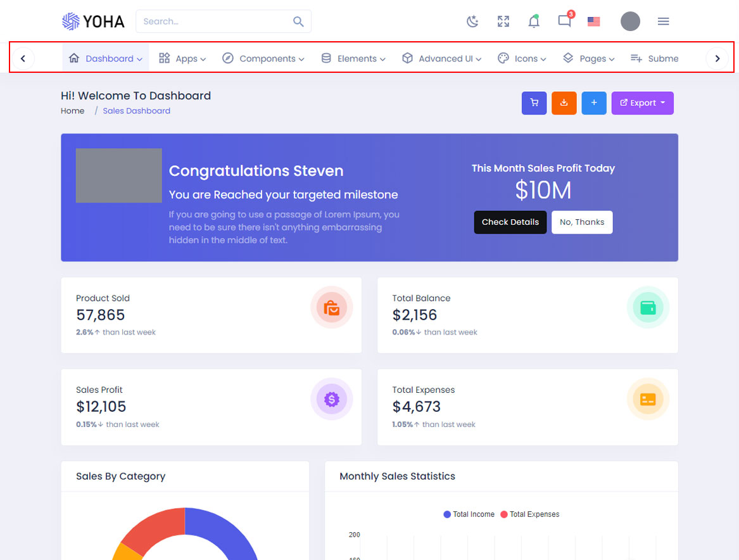Expand the Apps menu

pos(182,58)
